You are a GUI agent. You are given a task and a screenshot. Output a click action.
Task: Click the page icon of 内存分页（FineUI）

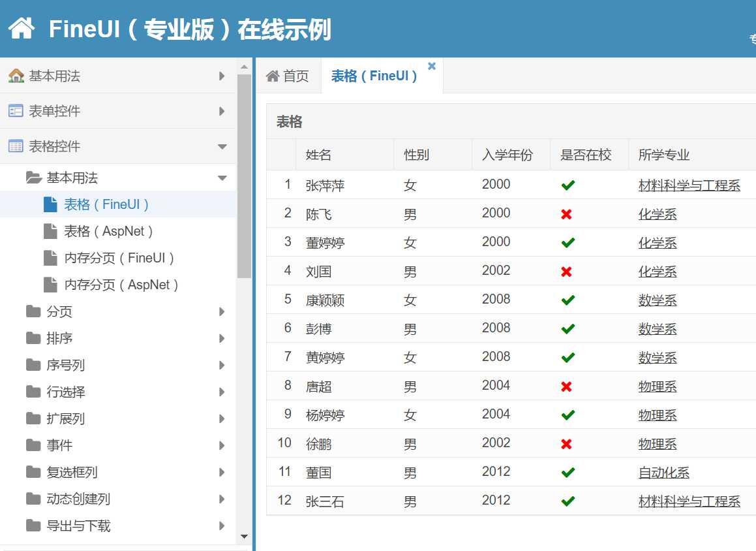point(50,258)
